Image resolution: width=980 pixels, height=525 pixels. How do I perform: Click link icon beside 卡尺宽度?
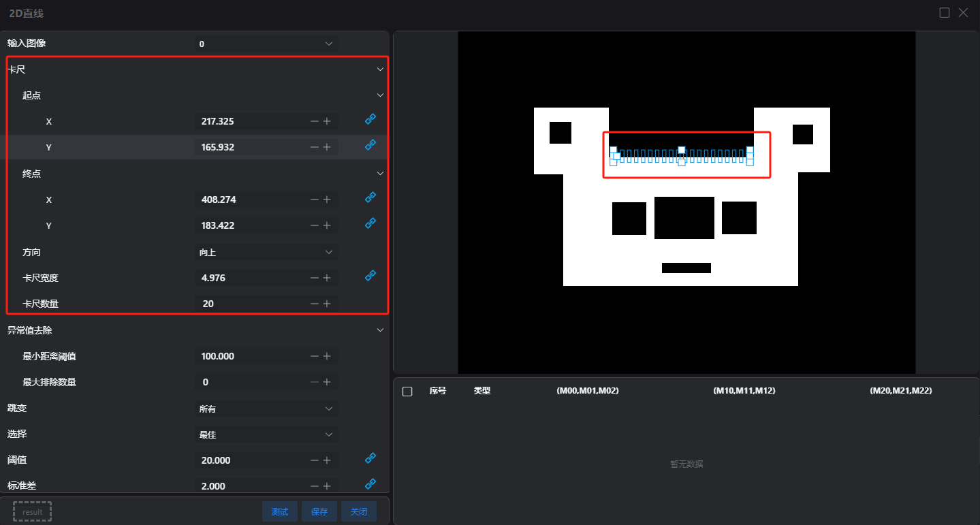tap(370, 276)
